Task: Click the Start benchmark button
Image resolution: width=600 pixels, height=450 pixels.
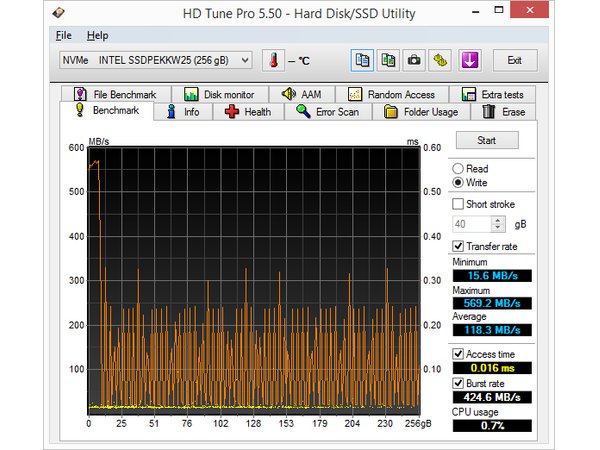Action: tap(487, 140)
